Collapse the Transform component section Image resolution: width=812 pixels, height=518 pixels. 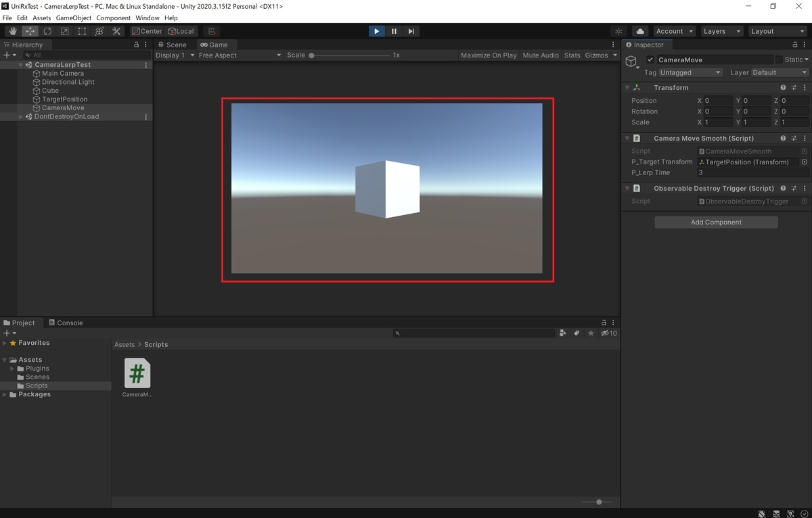pos(627,88)
